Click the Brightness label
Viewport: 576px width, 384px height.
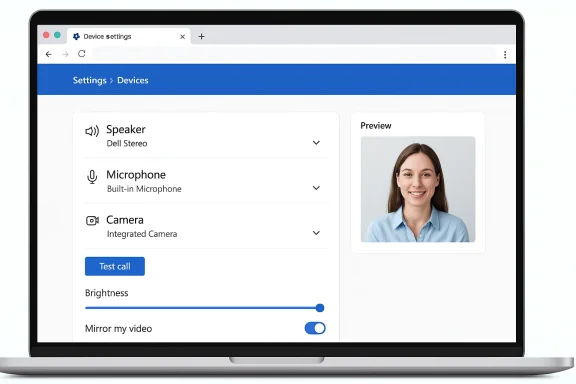pos(107,293)
